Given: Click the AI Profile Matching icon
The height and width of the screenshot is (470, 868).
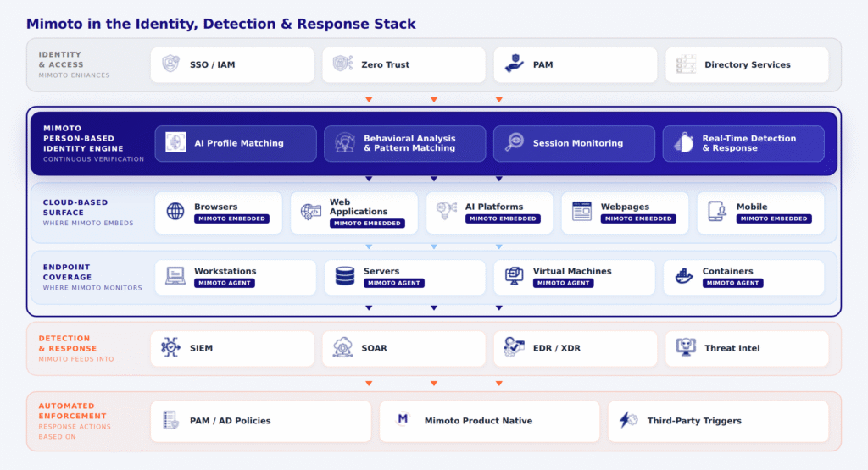Looking at the screenshot, I should click(175, 143).
